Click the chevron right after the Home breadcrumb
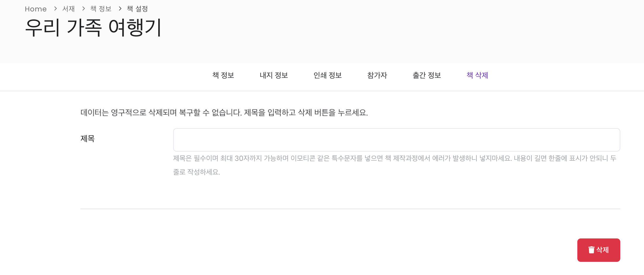The width and height of the screenshot is (644, 275). coord(55,8)
